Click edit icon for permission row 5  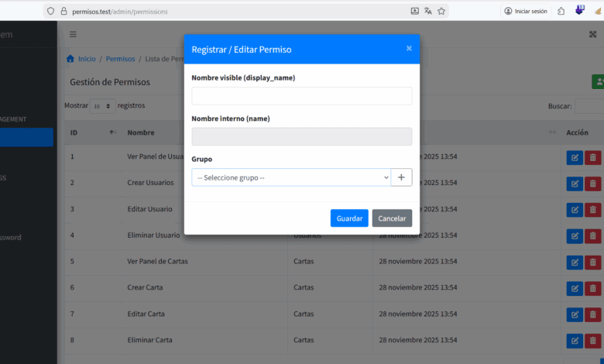pos(575,261)
